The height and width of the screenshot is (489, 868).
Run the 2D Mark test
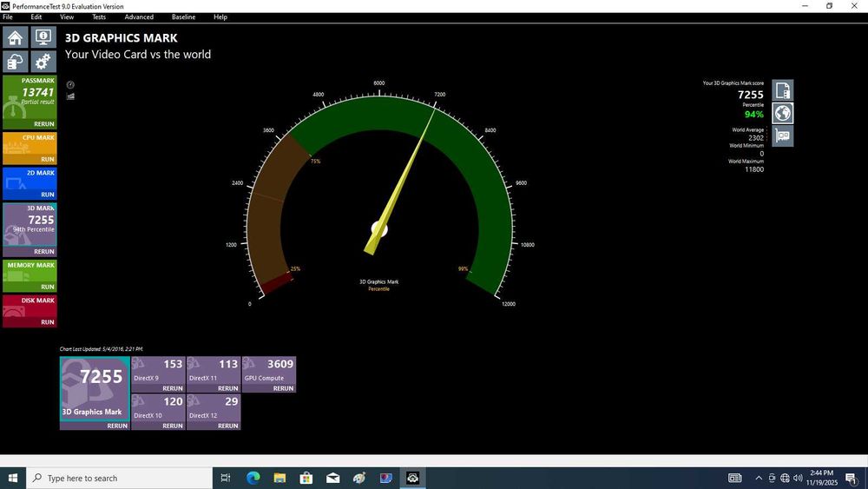click(x=48, y=195)
